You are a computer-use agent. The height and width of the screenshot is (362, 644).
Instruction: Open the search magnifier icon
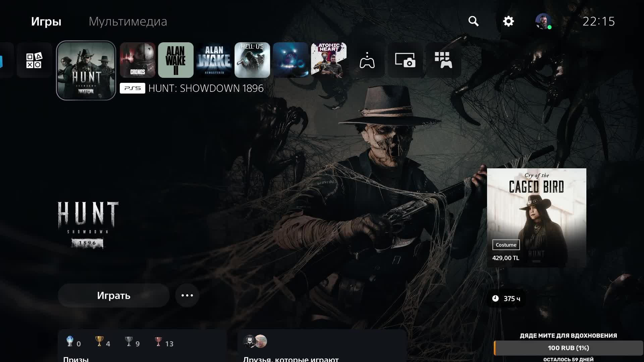[x=473, y=21]
